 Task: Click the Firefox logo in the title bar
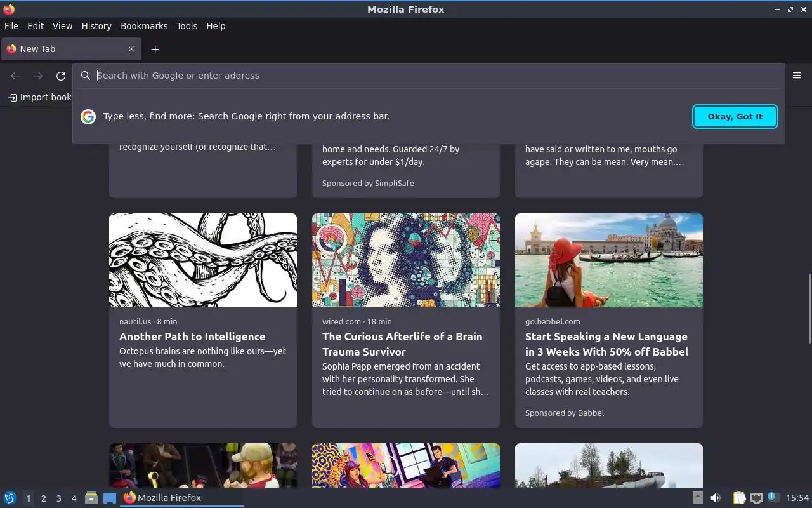tap(9, 9)
